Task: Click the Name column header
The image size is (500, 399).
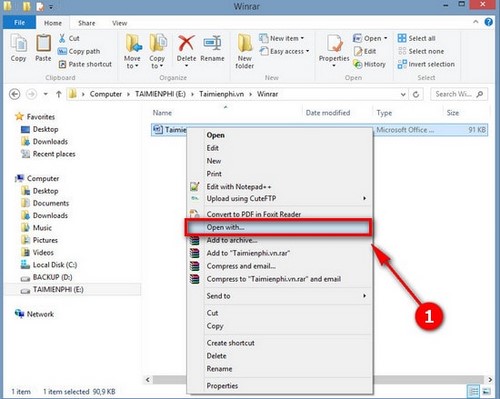Action: (x=162, y=113)
